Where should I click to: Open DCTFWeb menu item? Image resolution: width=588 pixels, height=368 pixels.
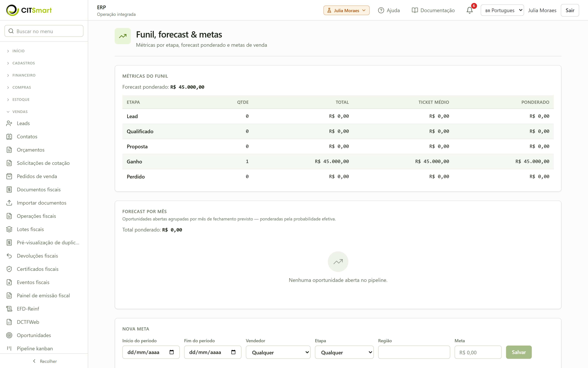pos(28,322)
